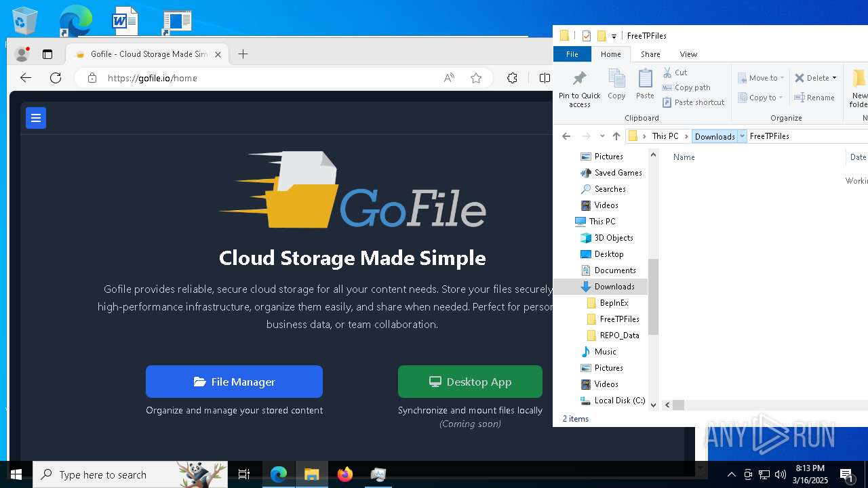
Task: Open the Edge profile icon
Action: point(22,54)
